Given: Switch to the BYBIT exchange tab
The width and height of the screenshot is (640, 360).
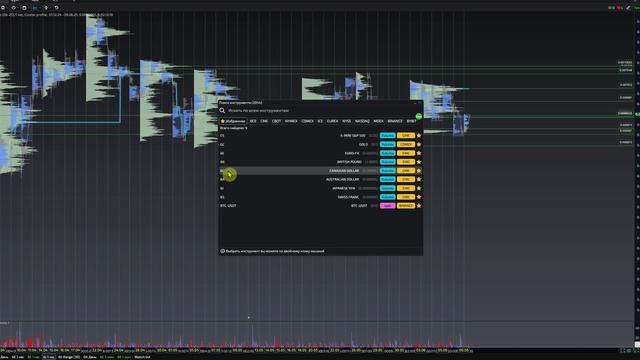Looking at the screenshot, I should [411, 121].
